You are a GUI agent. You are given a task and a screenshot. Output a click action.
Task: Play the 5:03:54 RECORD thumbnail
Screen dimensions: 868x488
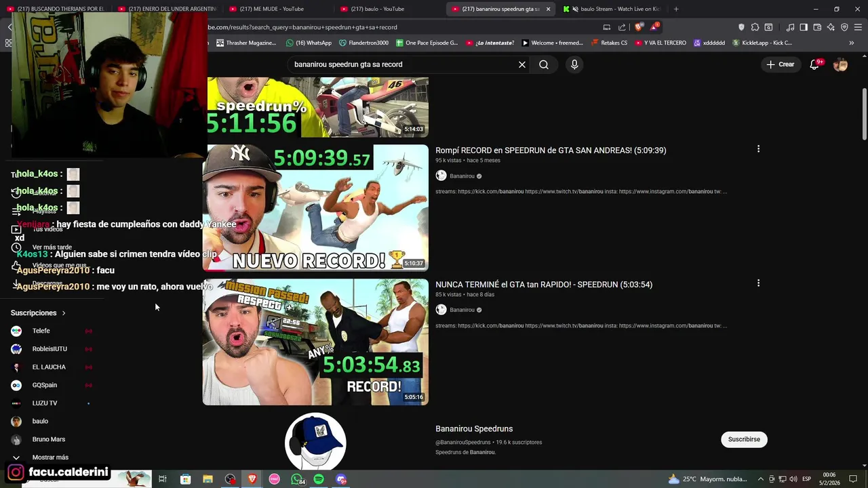point(315,342)
